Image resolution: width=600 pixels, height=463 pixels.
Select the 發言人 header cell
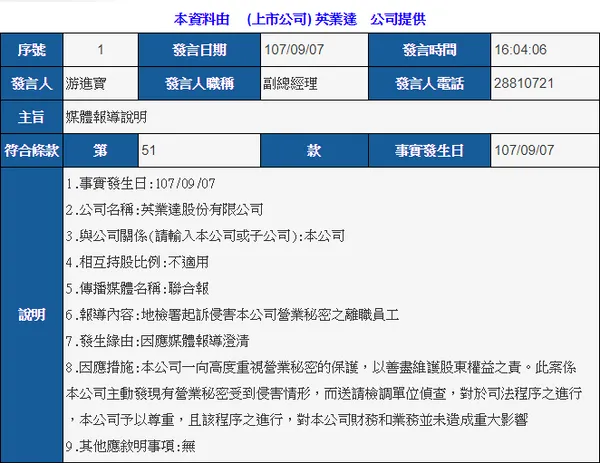31,83
